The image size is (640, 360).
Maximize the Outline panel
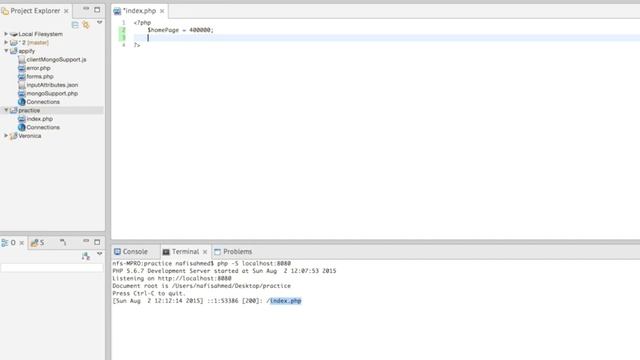click(x=97, y=242)
